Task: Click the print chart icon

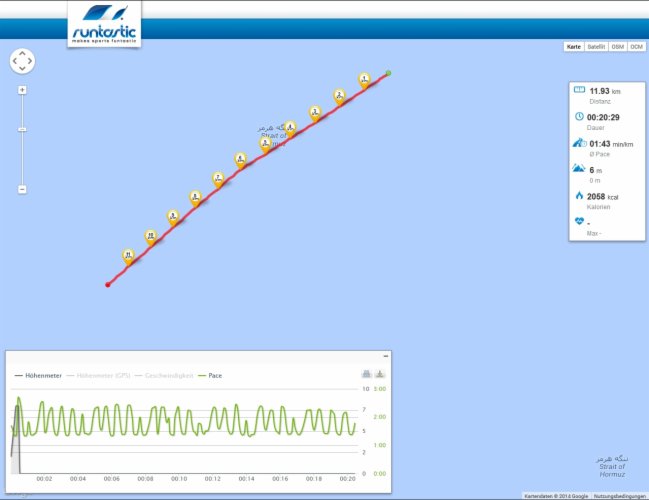Action: tap(366, 375)
